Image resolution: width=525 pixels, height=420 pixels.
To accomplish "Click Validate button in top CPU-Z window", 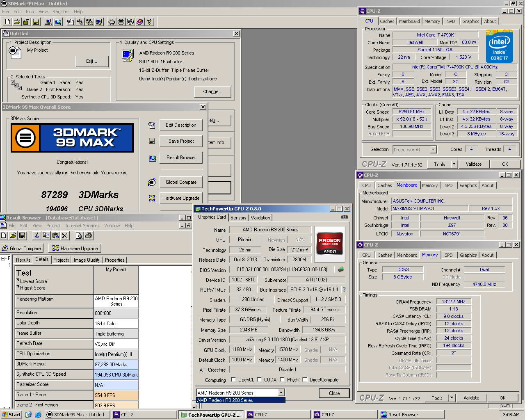I will tap(474, 164).
